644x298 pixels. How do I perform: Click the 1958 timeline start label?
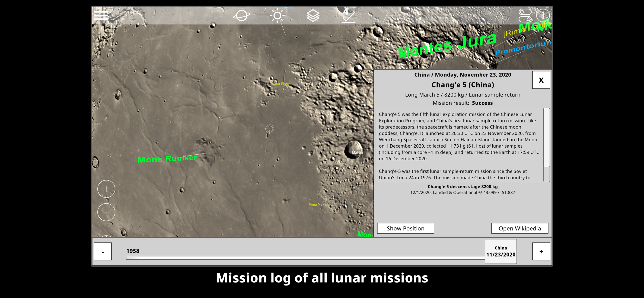[133, 251]
